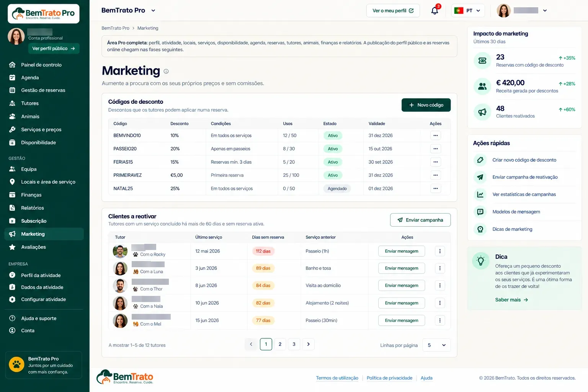Click the footer Ajuda link
The image size is (588, 392).
(x=426, y=378)
